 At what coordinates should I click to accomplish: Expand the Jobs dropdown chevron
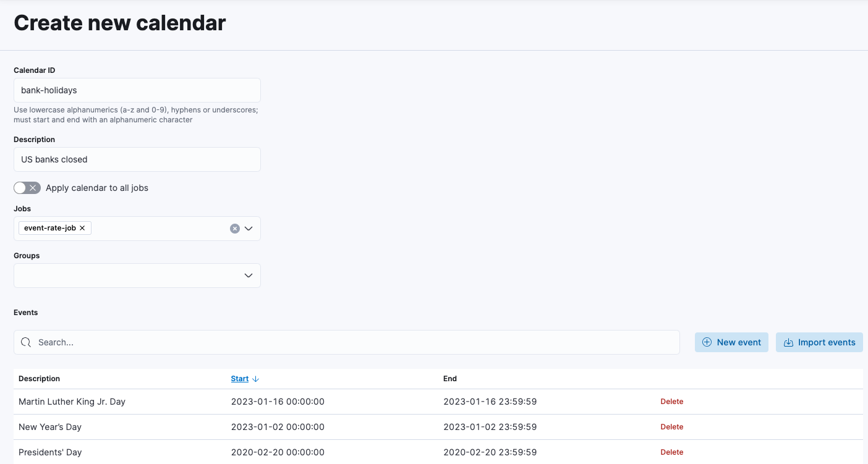(x=249, y=229)
